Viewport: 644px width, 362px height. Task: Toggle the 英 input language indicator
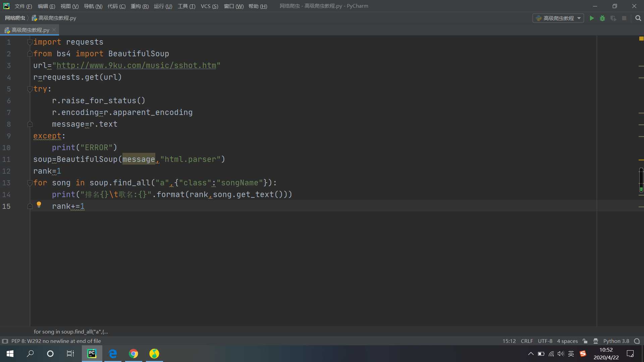[571, 354]
